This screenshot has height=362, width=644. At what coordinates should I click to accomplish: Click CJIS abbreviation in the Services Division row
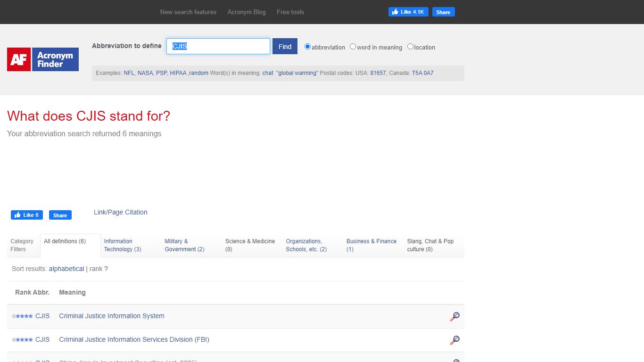coord(42,339)
